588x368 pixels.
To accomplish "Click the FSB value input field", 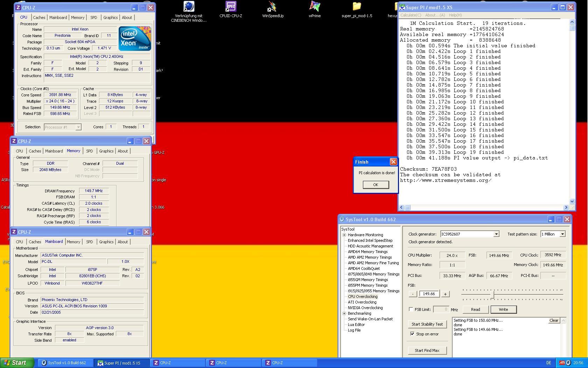I will click(x=429, y=294).
